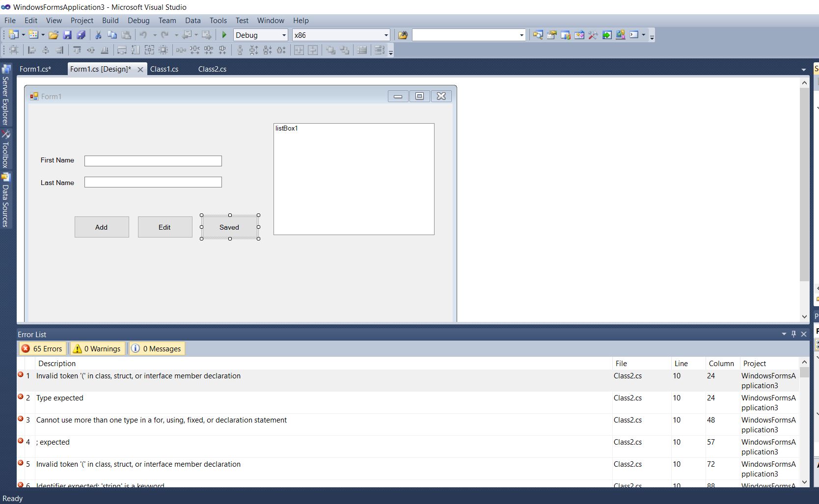Open the Debug configuration dropdown
The height and width of the screenshot is (504, 819).
(x=284, y=35)
